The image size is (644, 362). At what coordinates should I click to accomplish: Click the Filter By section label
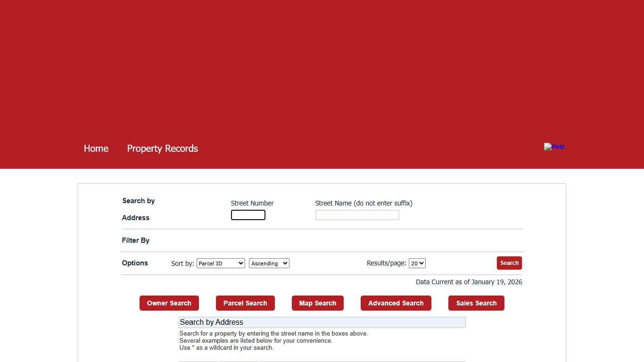click(x=135, y=240)
